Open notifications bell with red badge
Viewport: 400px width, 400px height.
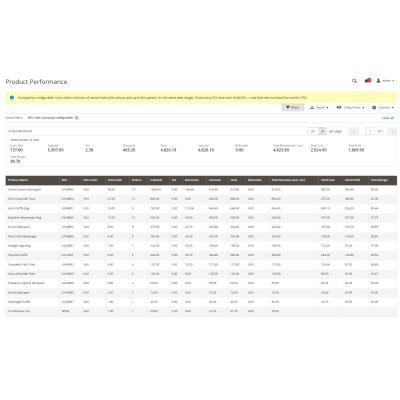click(x=368, y=81)
